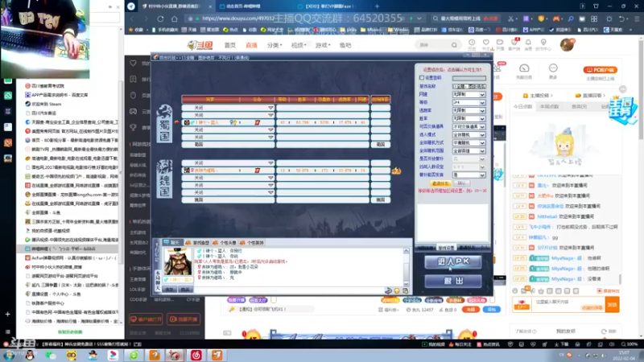Open the 等级 dropdown in game settings

tap(469, 102)
